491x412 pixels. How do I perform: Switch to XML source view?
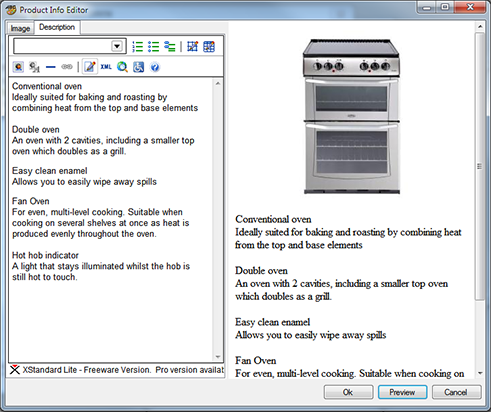click(x=106, y=67)
